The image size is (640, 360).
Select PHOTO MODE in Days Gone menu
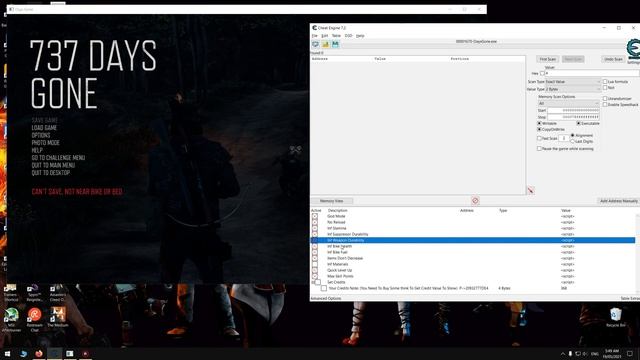pos(46,143)
